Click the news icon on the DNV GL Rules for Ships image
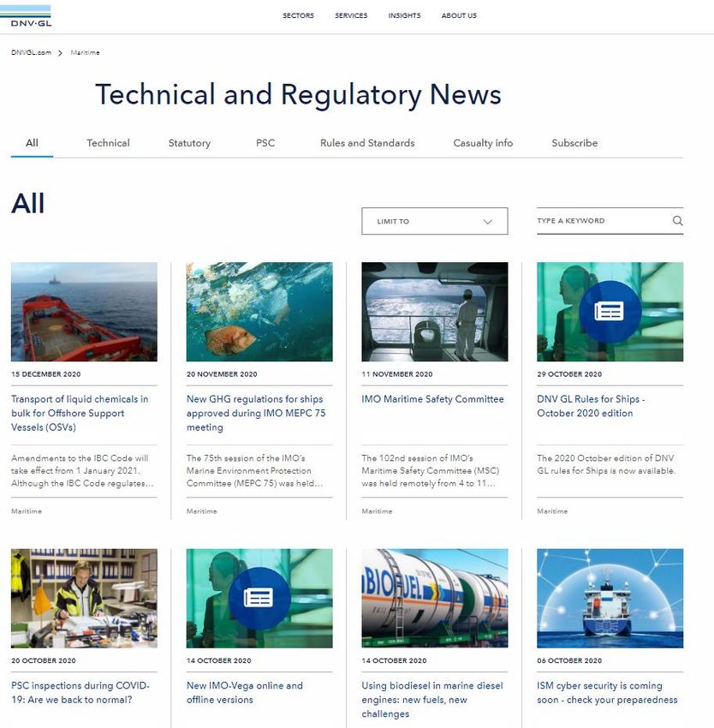The image size is (714, 728). click(610, 312)
